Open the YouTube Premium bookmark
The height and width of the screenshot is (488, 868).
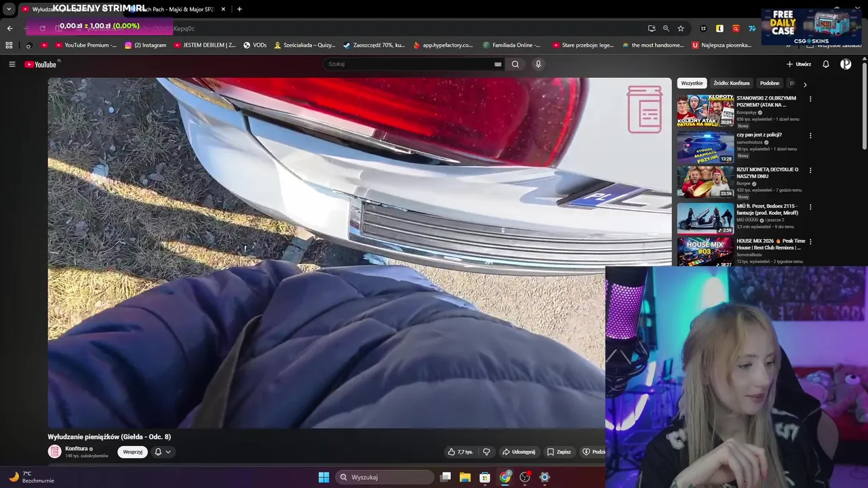(86, 45)
